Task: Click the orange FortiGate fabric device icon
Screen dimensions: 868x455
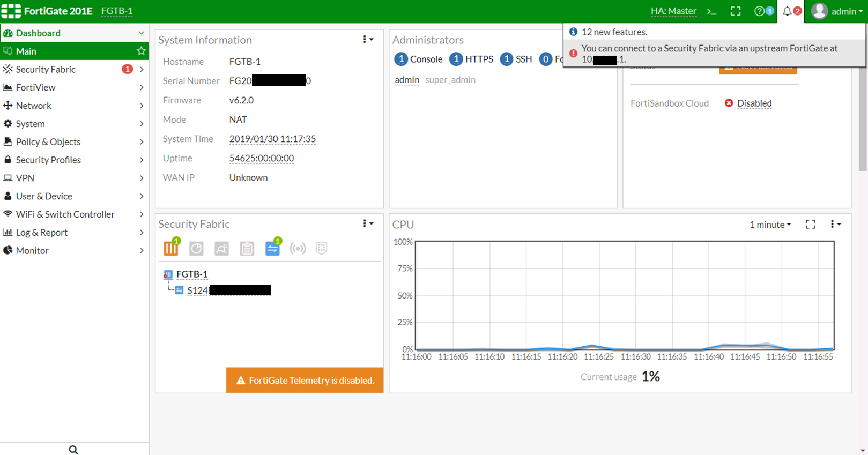Action: pyautogui.click(x=171, y=248)
